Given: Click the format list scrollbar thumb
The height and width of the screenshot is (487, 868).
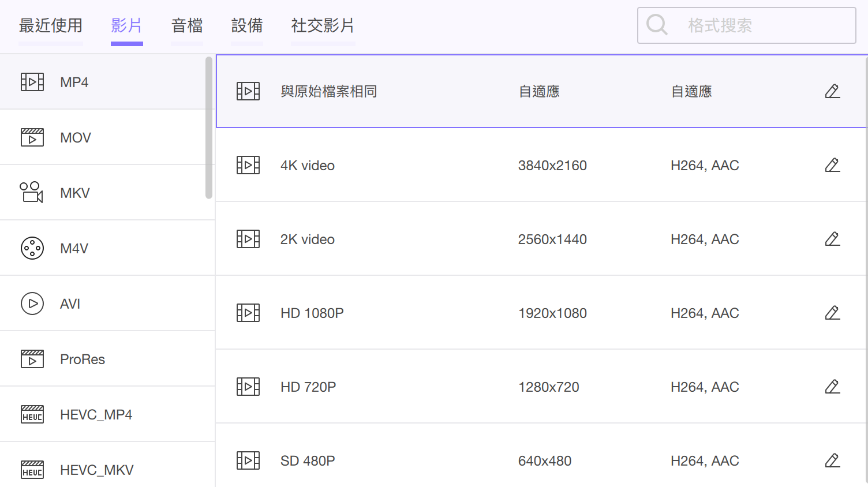Looking at the screenshot, I should tap(209, 128).
